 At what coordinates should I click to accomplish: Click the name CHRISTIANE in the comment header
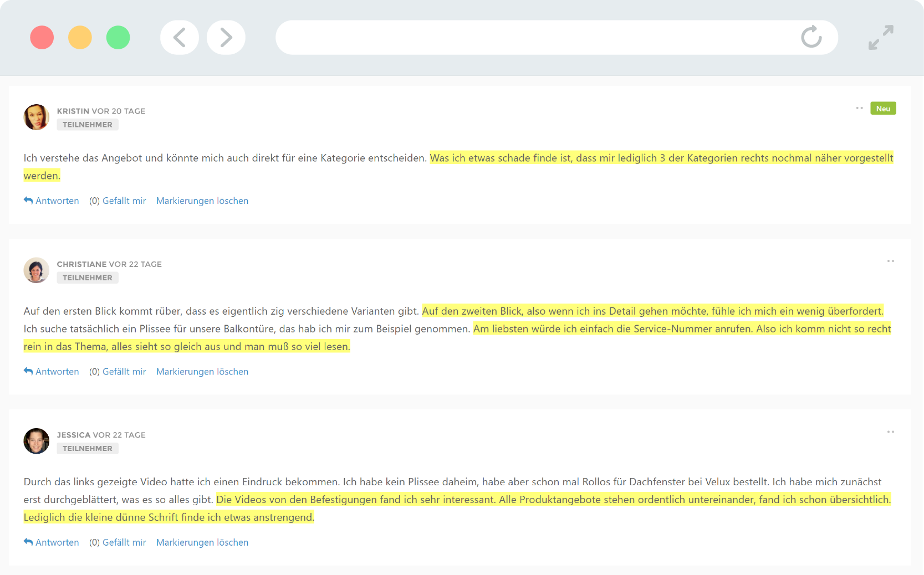82,264
